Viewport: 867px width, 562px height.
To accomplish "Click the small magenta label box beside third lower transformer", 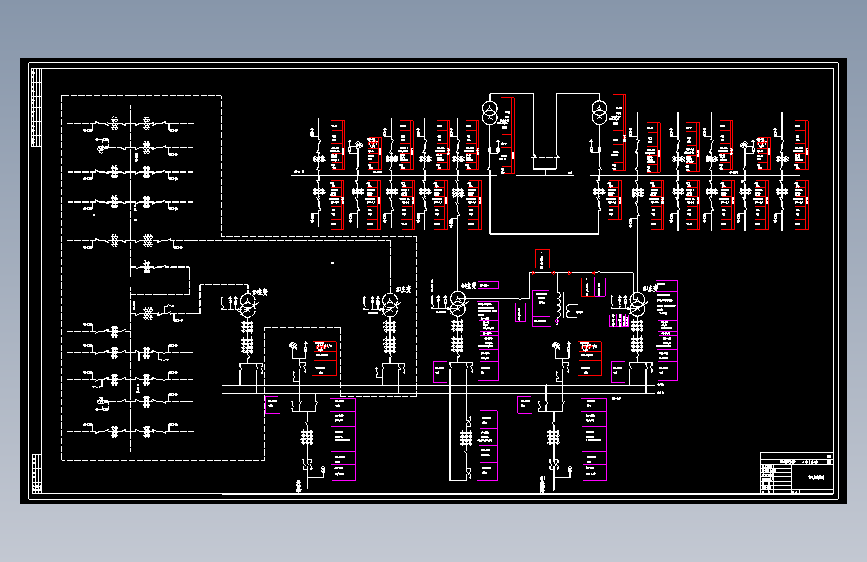I will coord(488,285).
